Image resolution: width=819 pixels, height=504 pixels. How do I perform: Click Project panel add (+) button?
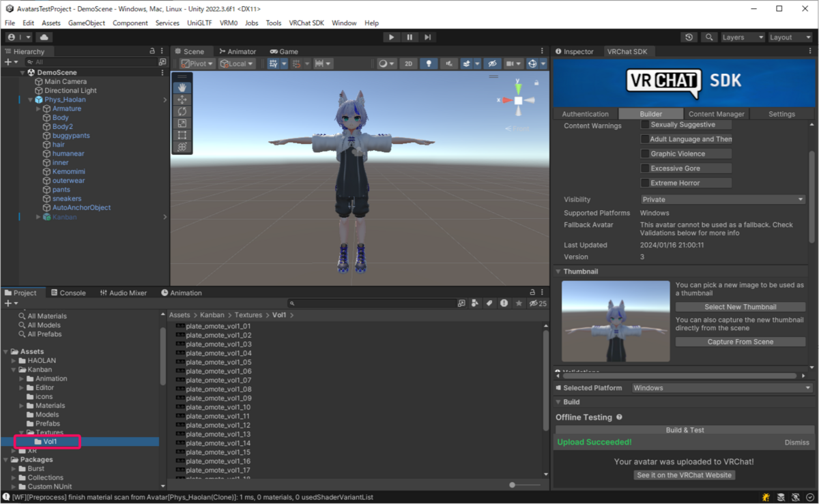click(x=10, y=303)
